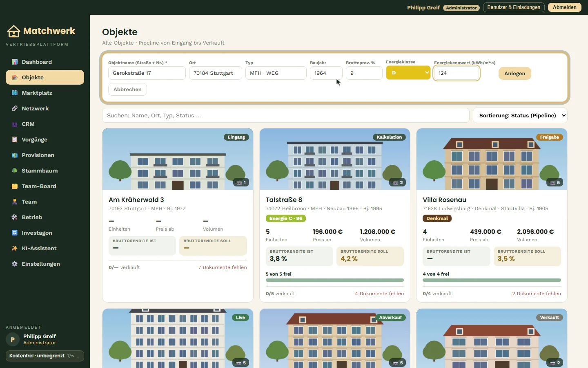Open the Provisionen menu item
588x368 pixels.
pyautogui.click(x=45, y=155)
